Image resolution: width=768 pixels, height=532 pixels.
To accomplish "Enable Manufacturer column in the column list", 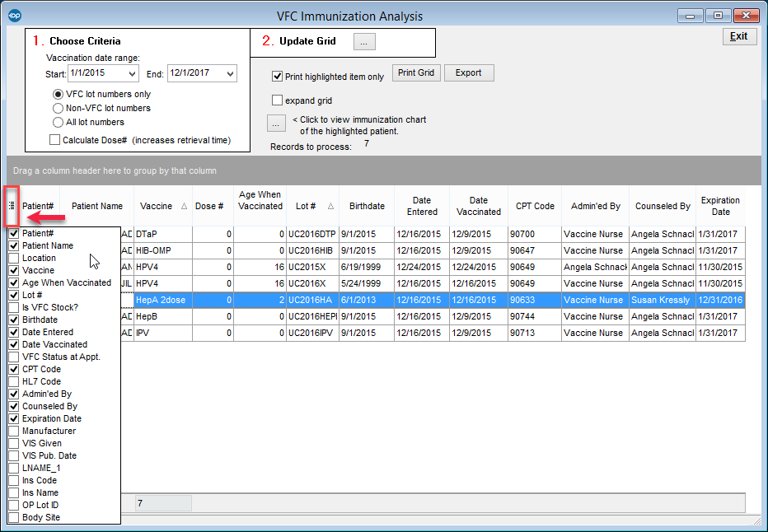I will click(x=14, y=431).
